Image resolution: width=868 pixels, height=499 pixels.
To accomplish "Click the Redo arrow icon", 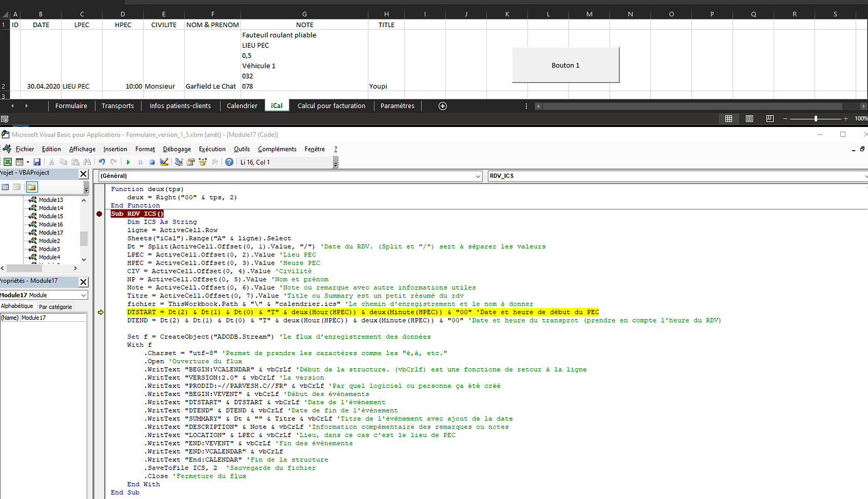I will point(113,162).
